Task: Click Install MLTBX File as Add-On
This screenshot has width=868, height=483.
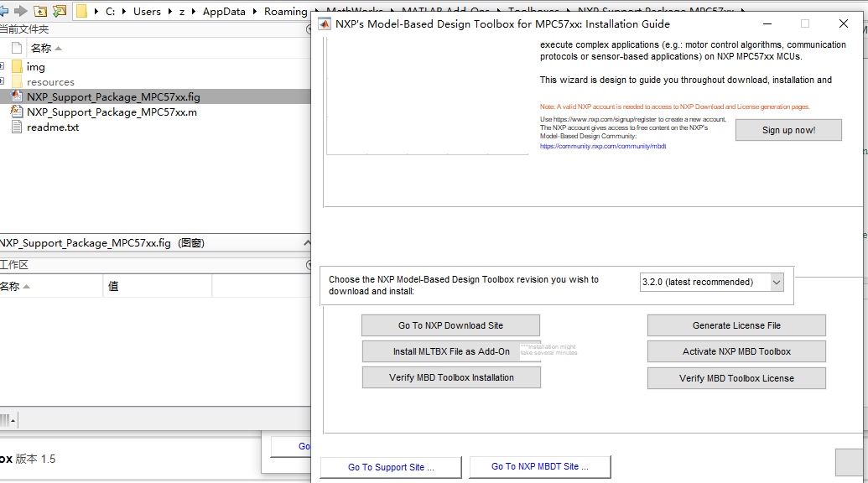Action: tap(451, 351)
